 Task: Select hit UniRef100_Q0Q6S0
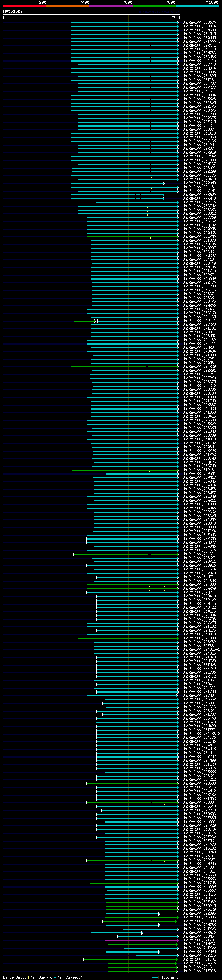click(199, 23)
